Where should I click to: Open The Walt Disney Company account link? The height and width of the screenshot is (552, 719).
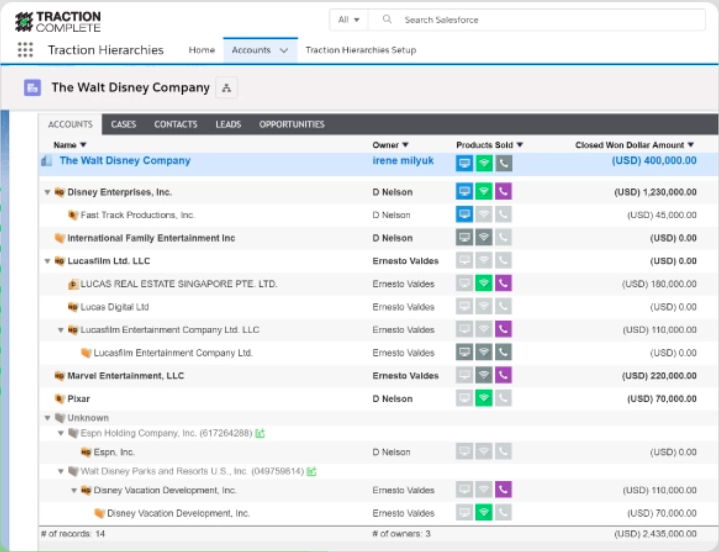125,160
